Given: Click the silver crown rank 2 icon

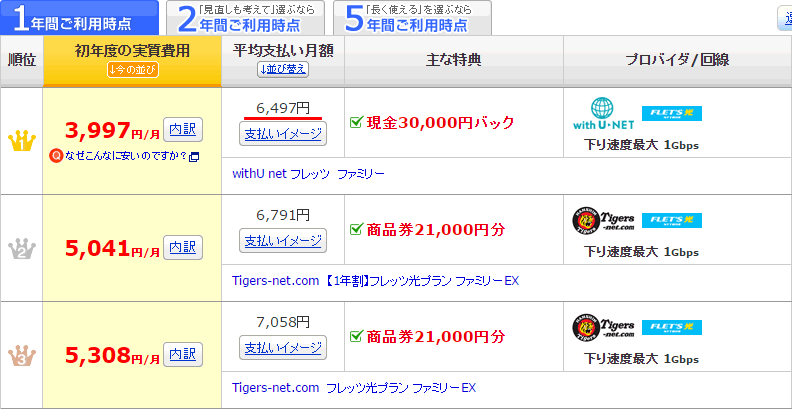Looking at the screenshot, I should click(21, 248).
